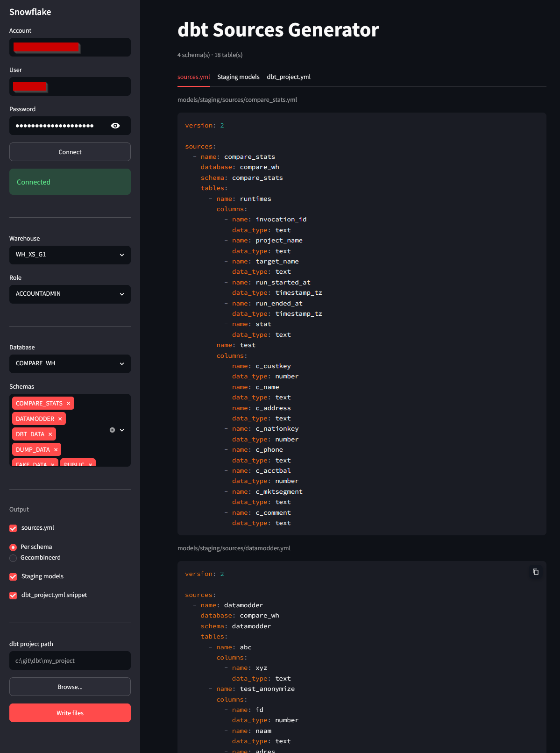Switch to the Staging models tab

pyautogui.click(x=239, y=77)
